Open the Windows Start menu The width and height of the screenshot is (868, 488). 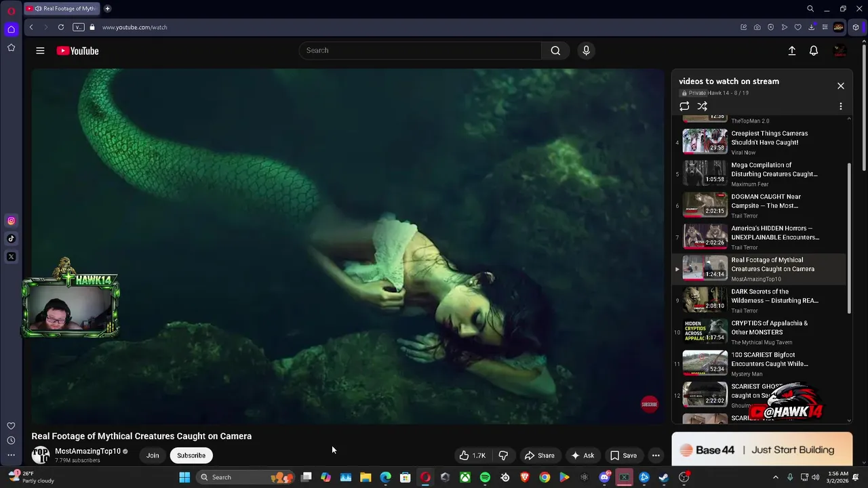(184, 477)
